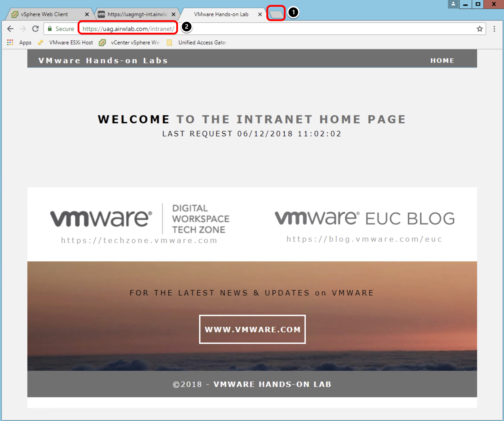Screen dimensions: 504x421
Task: Open the Chrome menu via three-dot icon
Action: click(x=494, y=29)
